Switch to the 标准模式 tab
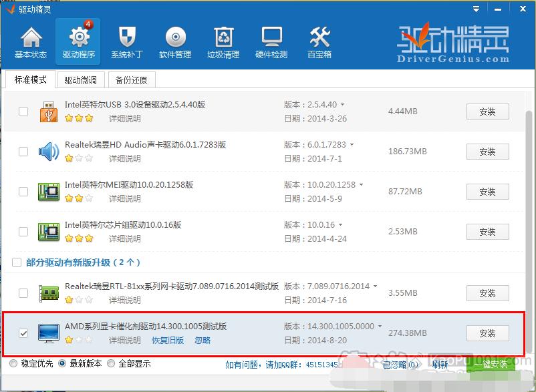Image resolution: width=536 pixels, height=392 pixels. coord(30,80)
